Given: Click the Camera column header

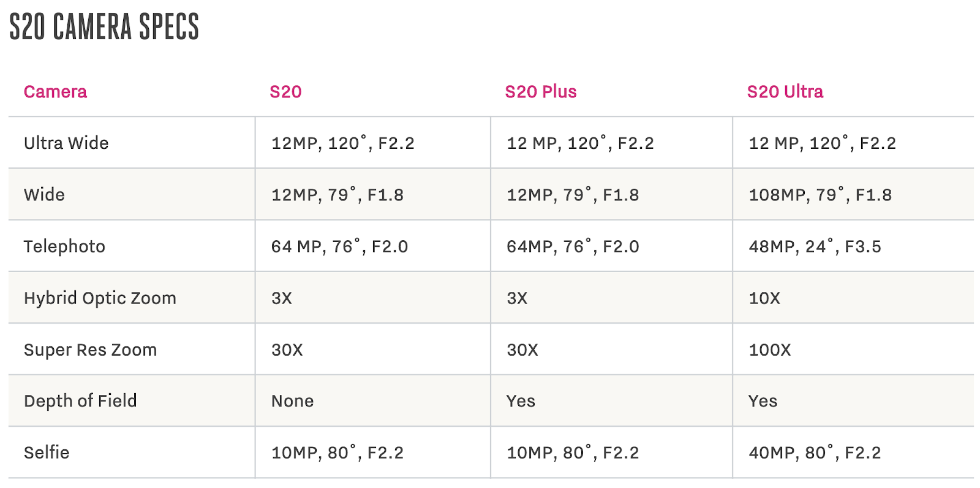Looking at the screenshot, I should point(55,92).
